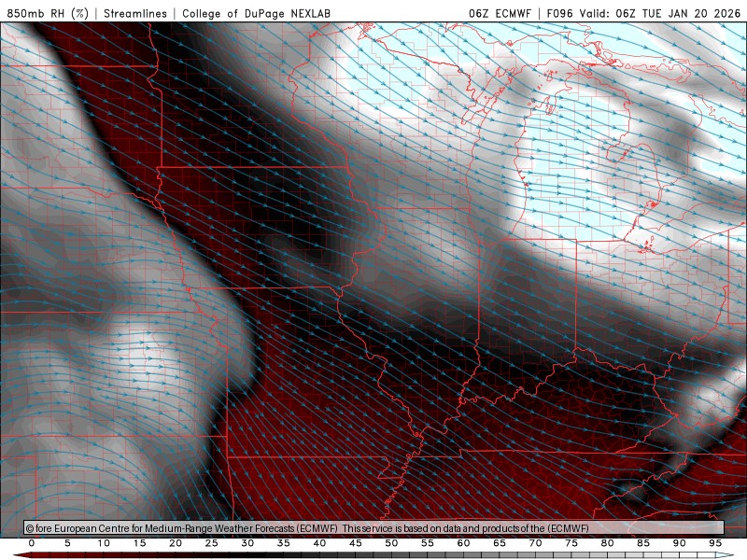Click the "15" value on the color scale
Viewport: 747px width, 560px height.
coord(139,543)
